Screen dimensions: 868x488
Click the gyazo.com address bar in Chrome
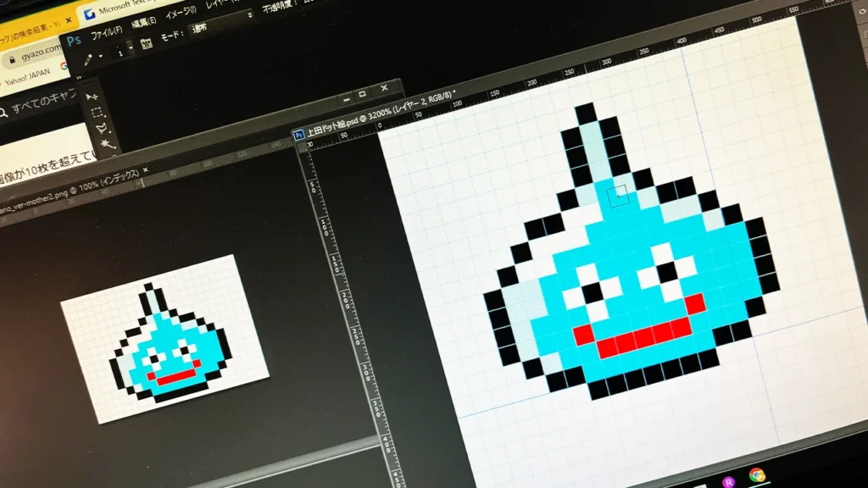[33, 55]
